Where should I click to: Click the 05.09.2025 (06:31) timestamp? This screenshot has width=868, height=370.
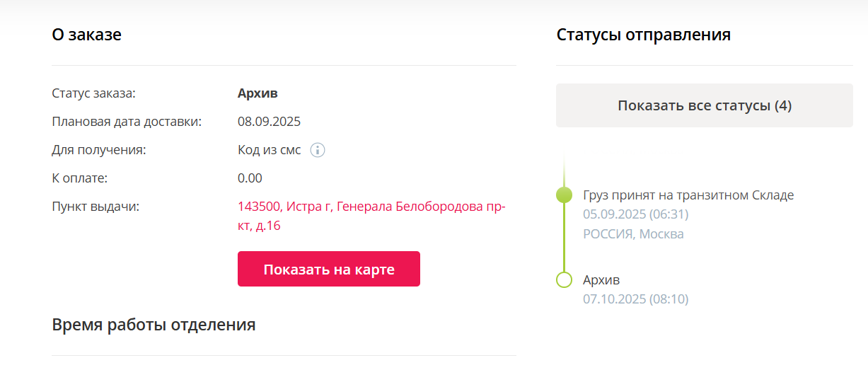point(635,214)
